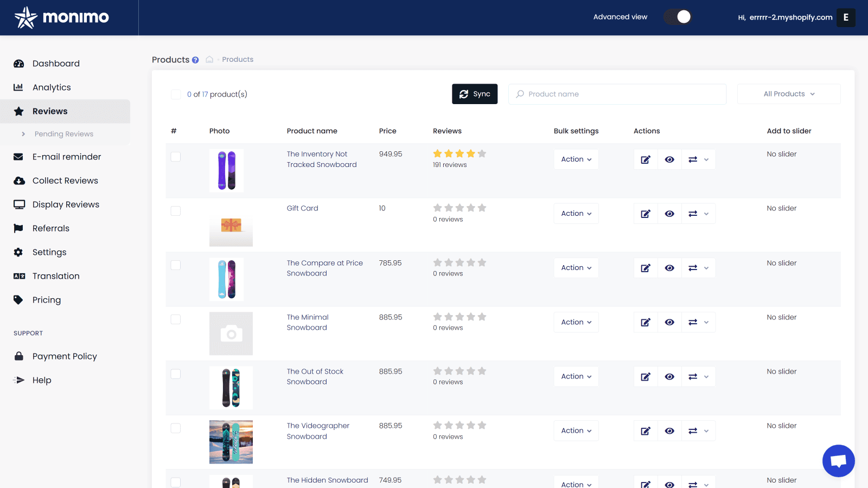The width and height of the screenshot is (868, 488).
Task: Edit the Gift Card product reviews
Action: (x=645, y=213)
